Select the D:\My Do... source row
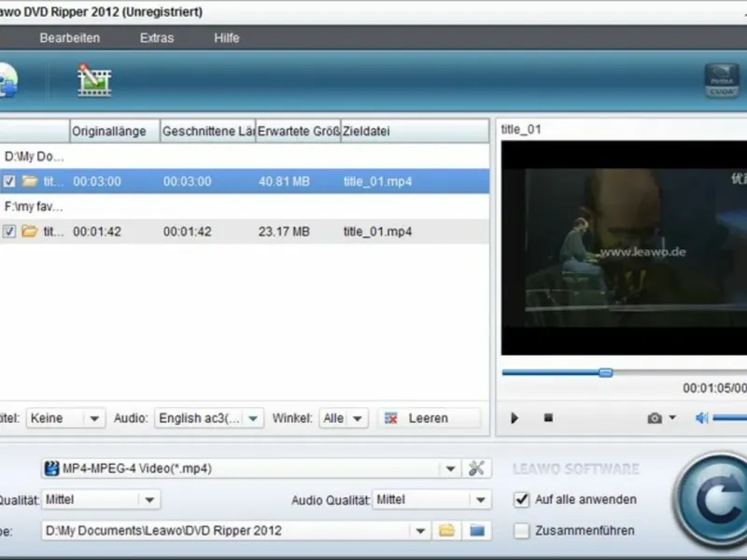 [245, 156]
